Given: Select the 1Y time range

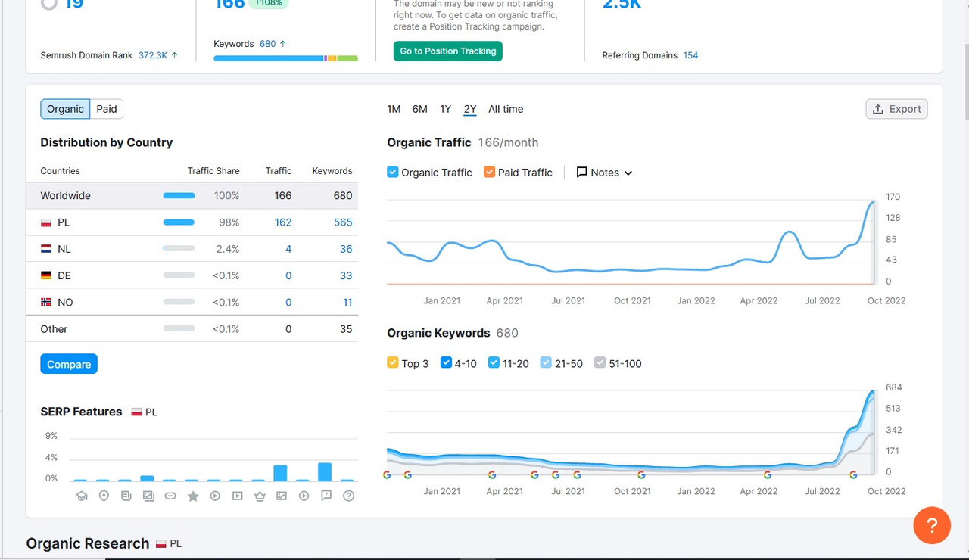Looking at the screenshot, I should [x=446, y=109].
